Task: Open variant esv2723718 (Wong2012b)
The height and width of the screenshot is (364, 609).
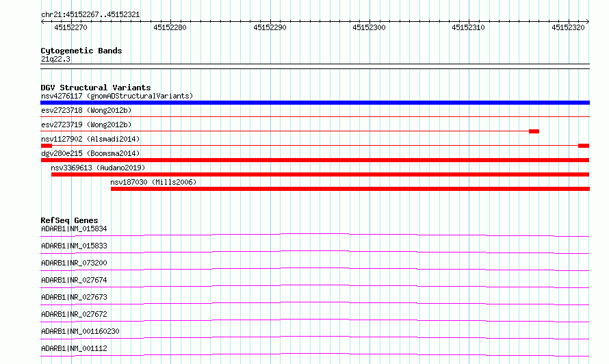Action: coord(86,110)
